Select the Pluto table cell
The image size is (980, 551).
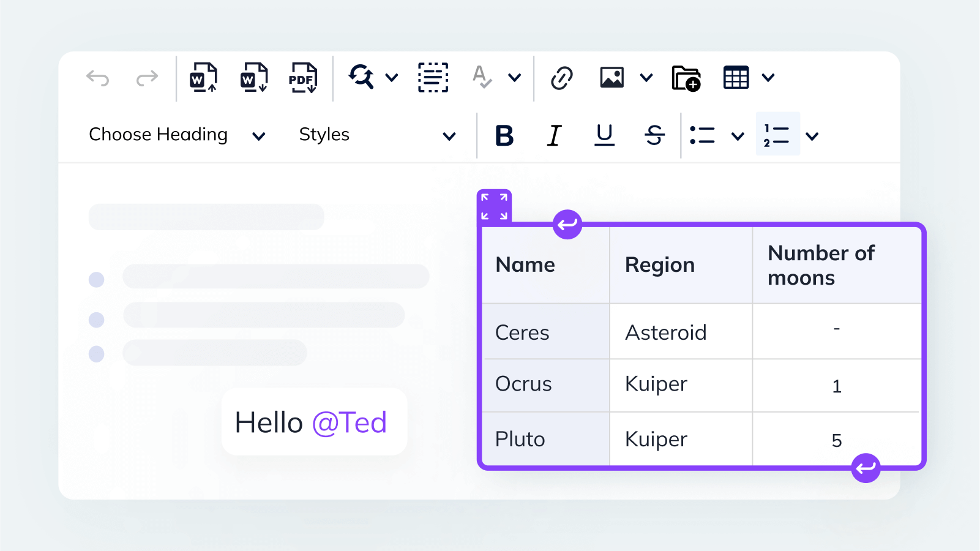545,439
